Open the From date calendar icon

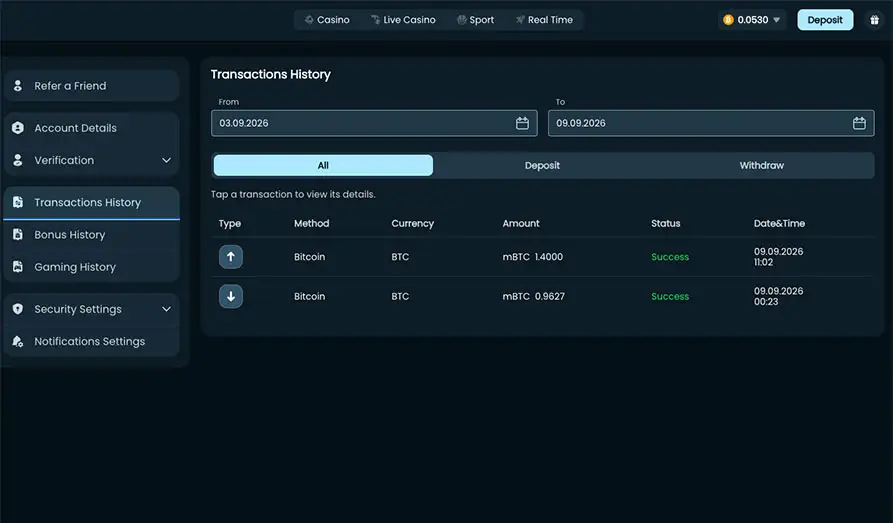click(522, 123)
